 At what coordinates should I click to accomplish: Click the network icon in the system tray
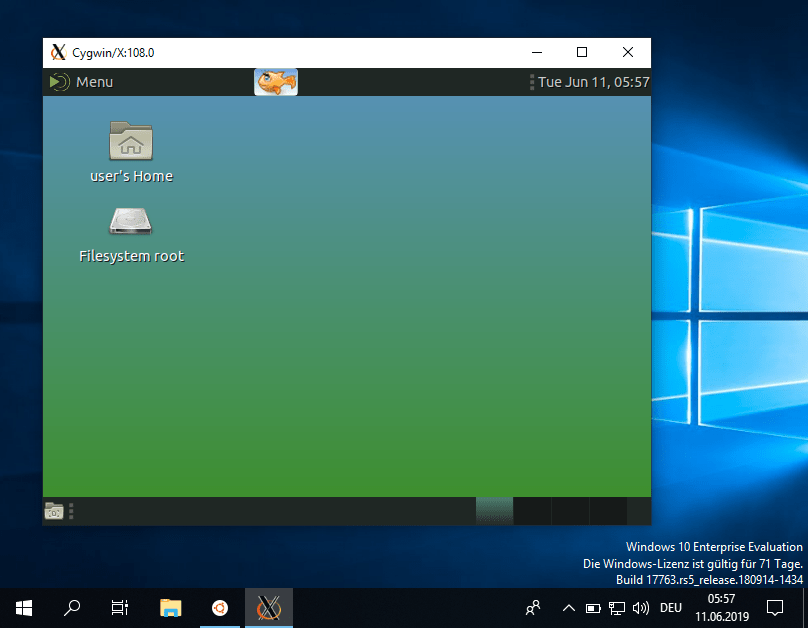click(617, 607)
